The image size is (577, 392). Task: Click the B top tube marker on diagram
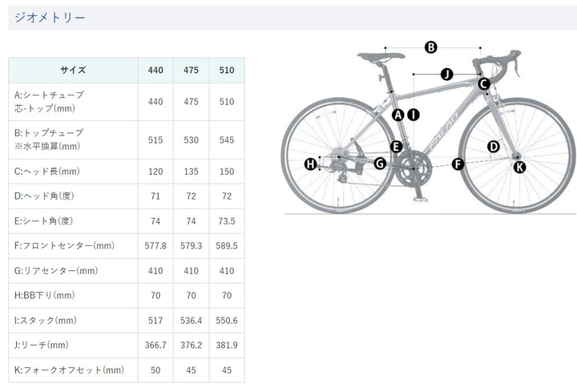coord(430,47)
